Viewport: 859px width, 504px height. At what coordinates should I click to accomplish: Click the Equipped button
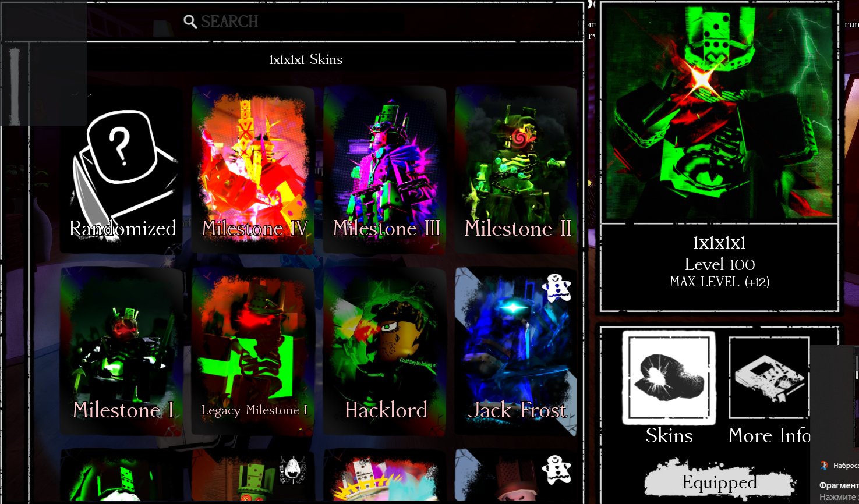(720, 482)
